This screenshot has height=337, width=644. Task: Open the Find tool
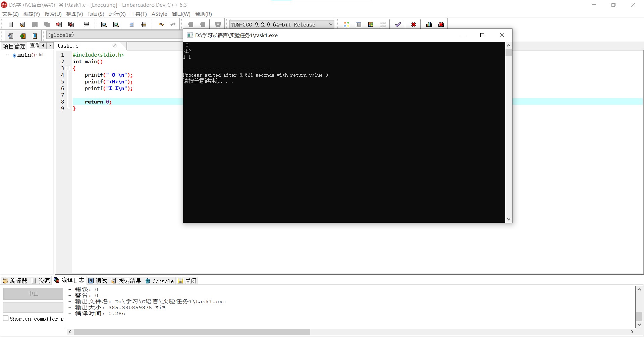[x=104, y=24]
